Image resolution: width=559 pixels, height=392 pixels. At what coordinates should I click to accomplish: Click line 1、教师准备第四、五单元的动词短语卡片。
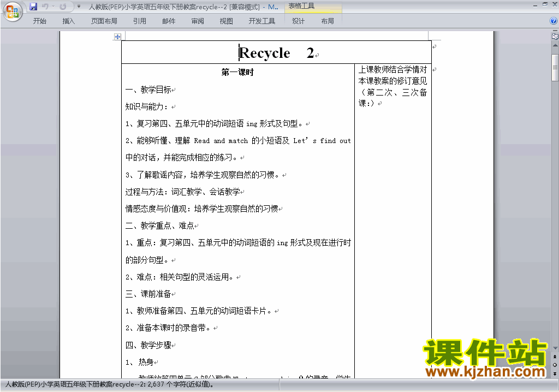(198, 311)
